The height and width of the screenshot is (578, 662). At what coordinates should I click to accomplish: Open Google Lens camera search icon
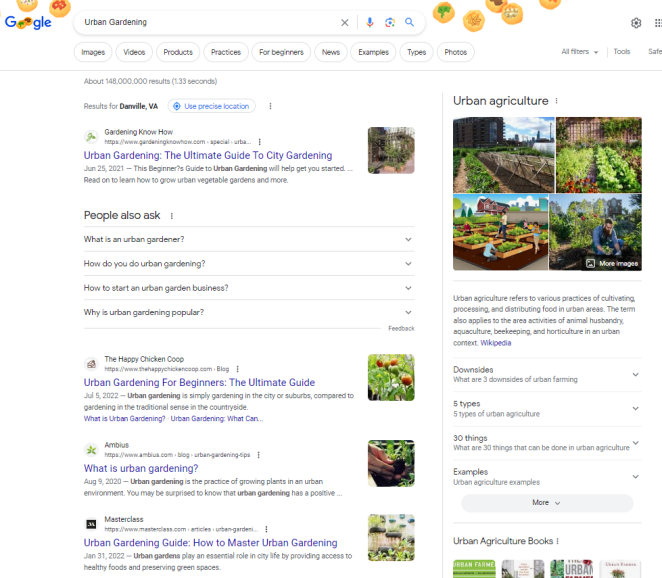390,22
